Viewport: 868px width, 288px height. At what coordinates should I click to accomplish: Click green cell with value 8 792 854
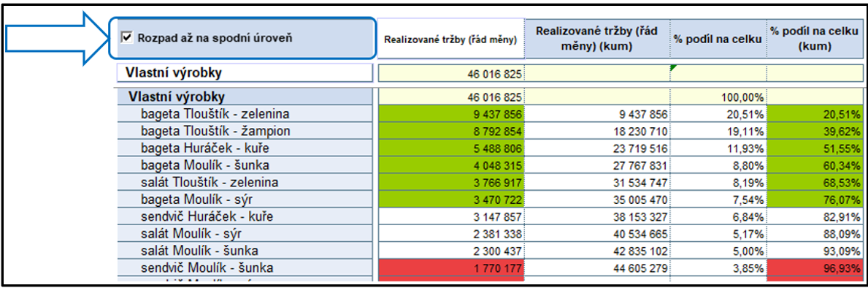(x=451, y=132)
